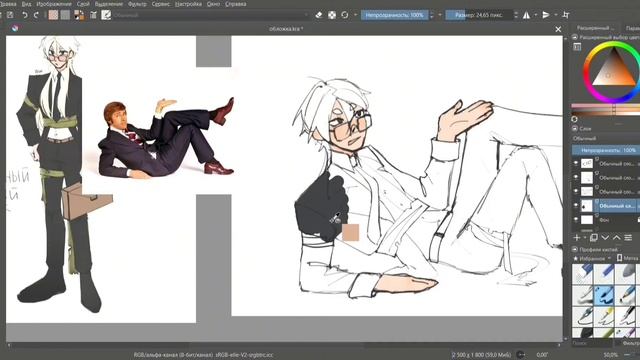Duplicate the selected layer
Image resolution: width=640 pixels, height=360 pixels.
pos(593,237)
